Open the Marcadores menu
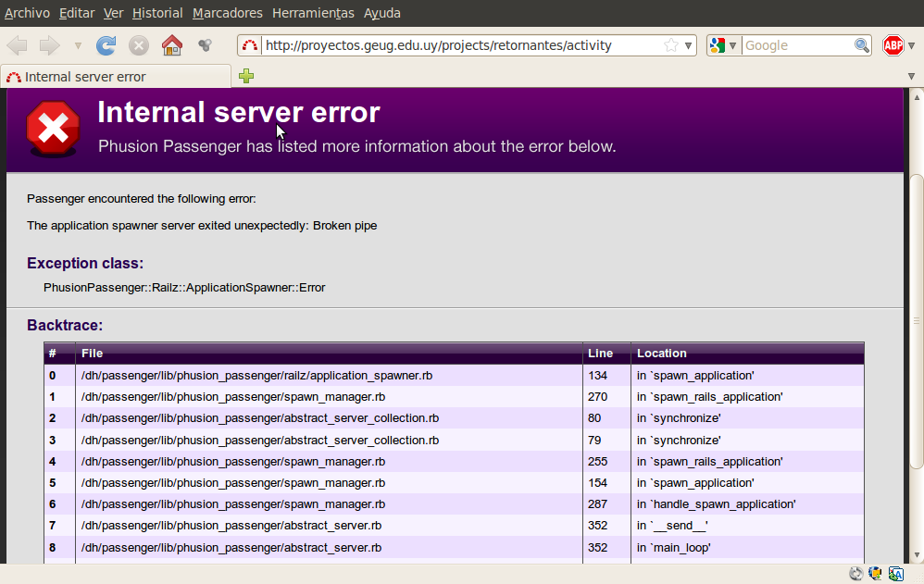924x584 pixels. [x=228, y=13]
